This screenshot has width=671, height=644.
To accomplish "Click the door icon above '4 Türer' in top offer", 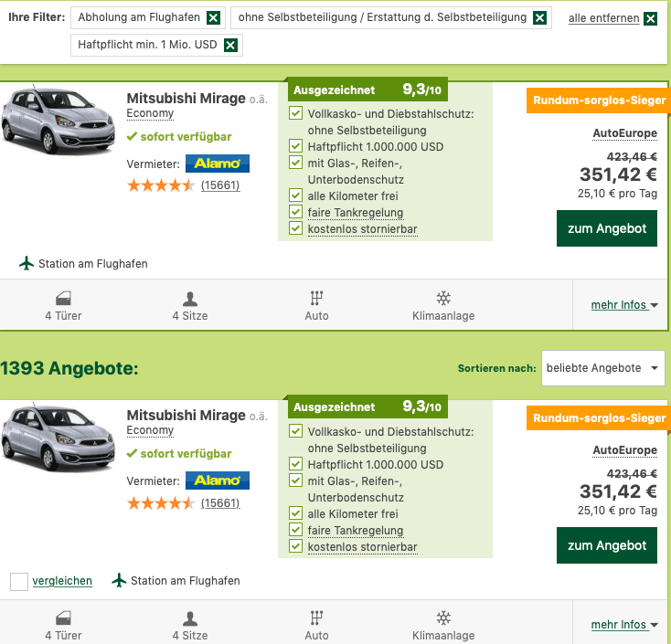I will (63, 298).
